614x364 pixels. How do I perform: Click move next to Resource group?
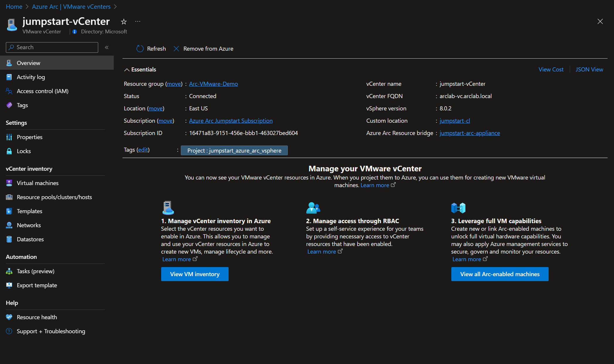coord(174,84)
